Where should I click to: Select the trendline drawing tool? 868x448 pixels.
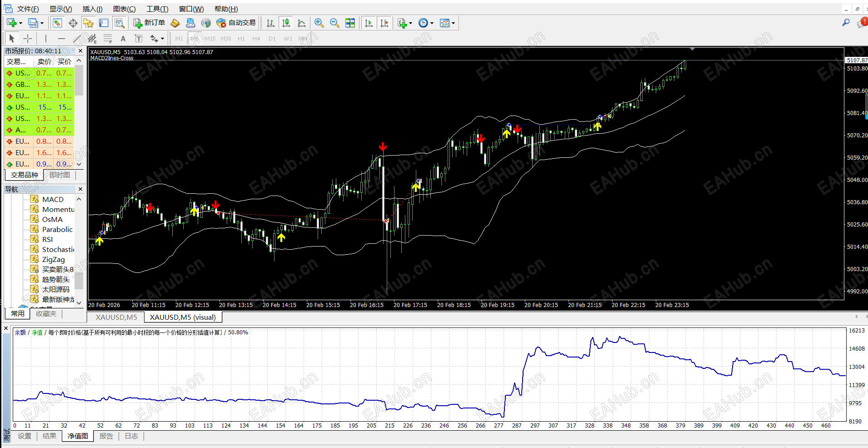click(x=77, y=39)
